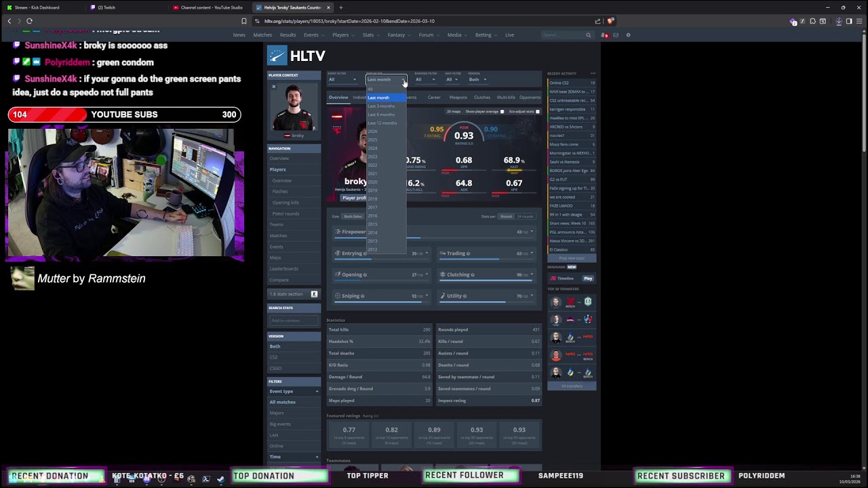
Task: Open Player profile button on broky card
Action: tap(354, 198)
